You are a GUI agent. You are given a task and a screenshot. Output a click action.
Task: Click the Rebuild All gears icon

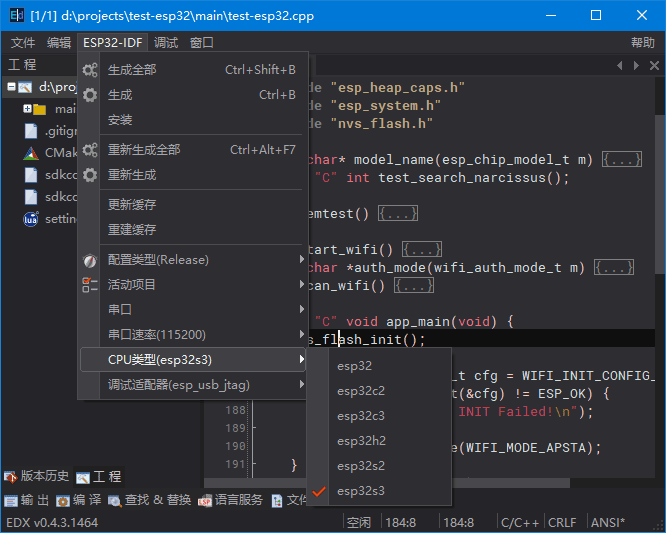pos(90,150)
